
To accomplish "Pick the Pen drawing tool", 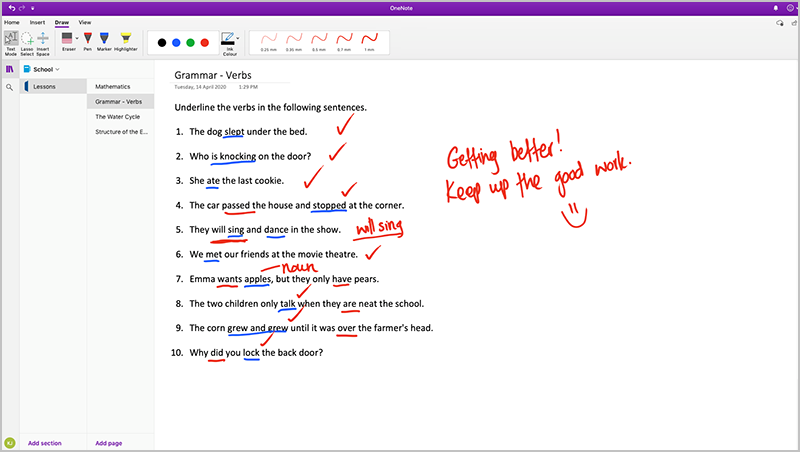I will [87, 42].
